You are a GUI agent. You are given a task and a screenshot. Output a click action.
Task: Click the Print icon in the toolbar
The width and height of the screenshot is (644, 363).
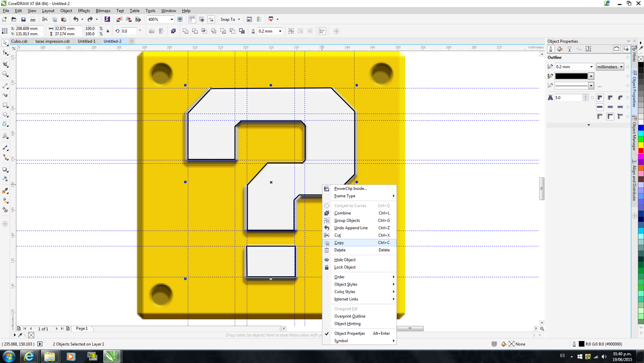33,19
